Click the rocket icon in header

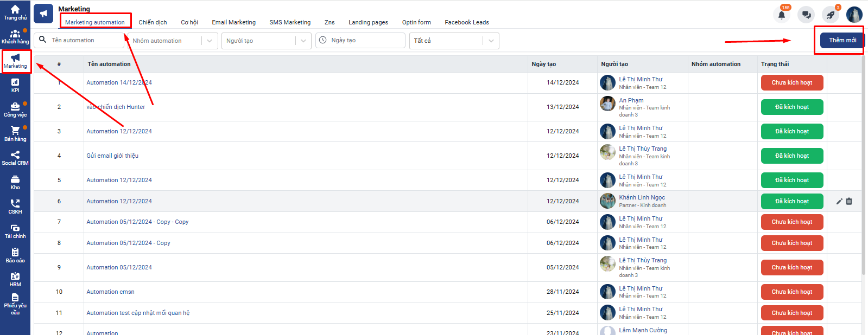[830, 15]
